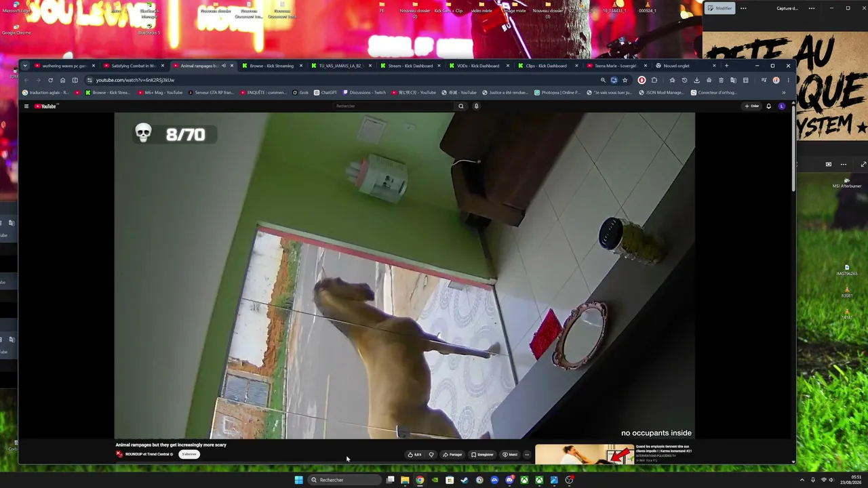Open Chrome from the taskbar
This screenshot has height=488, width=868.
coord(420,480)
